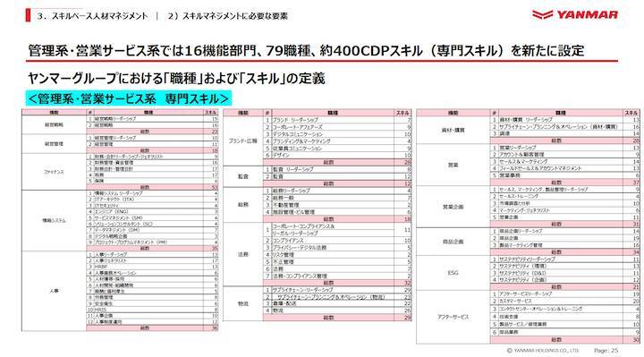Click the '人事' function cell
The width and height of the screenshot is (644, 357).
(x=54, y=291)
